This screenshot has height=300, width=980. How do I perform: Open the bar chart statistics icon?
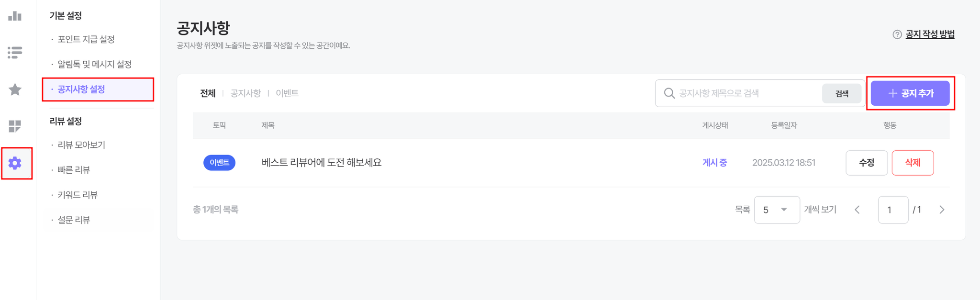(15, 16)
